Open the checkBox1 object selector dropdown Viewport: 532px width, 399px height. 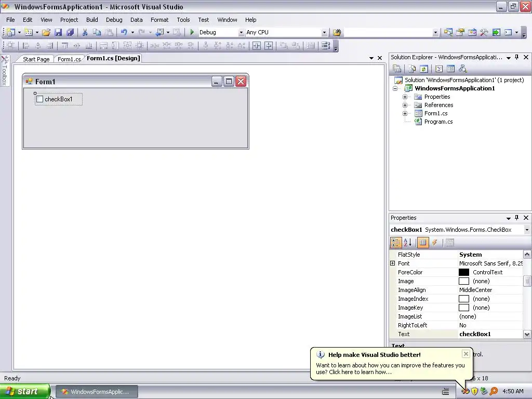[x=527, y=230]
